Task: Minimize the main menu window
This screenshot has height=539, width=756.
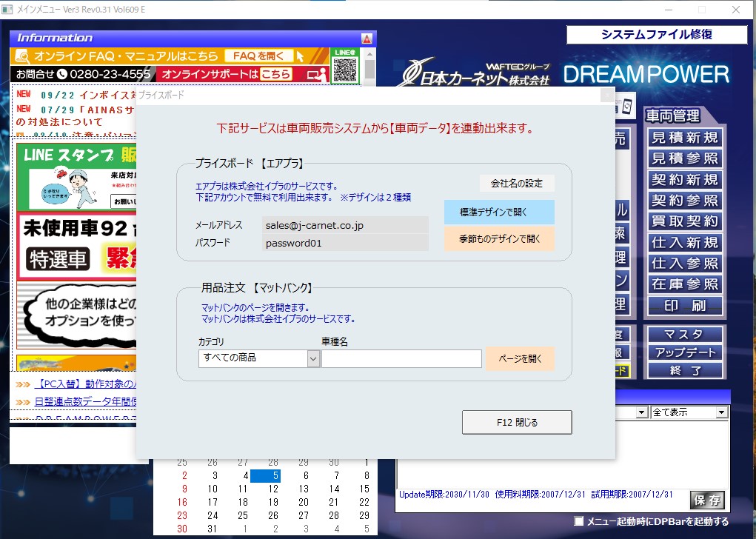Action: (x=669, y=10)
